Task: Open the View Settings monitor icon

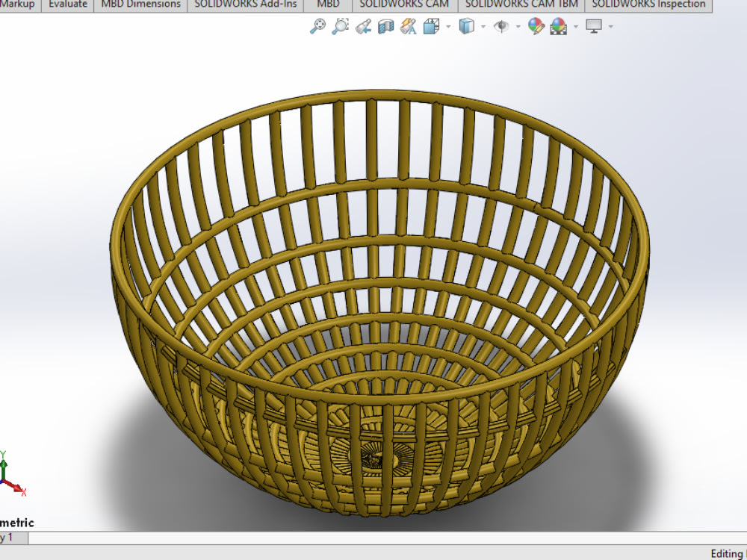Action: [594, 27]
